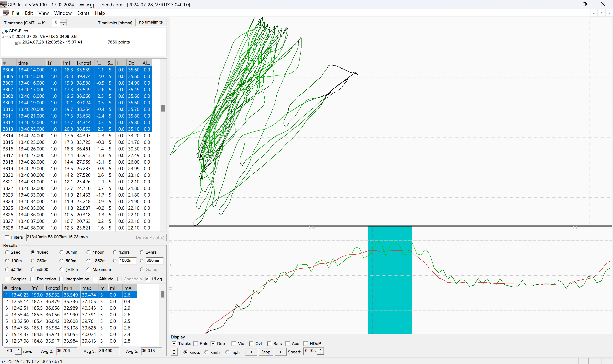Enable the Ovl. display checkbox
The image size is (613, 364).
[251, 344]
